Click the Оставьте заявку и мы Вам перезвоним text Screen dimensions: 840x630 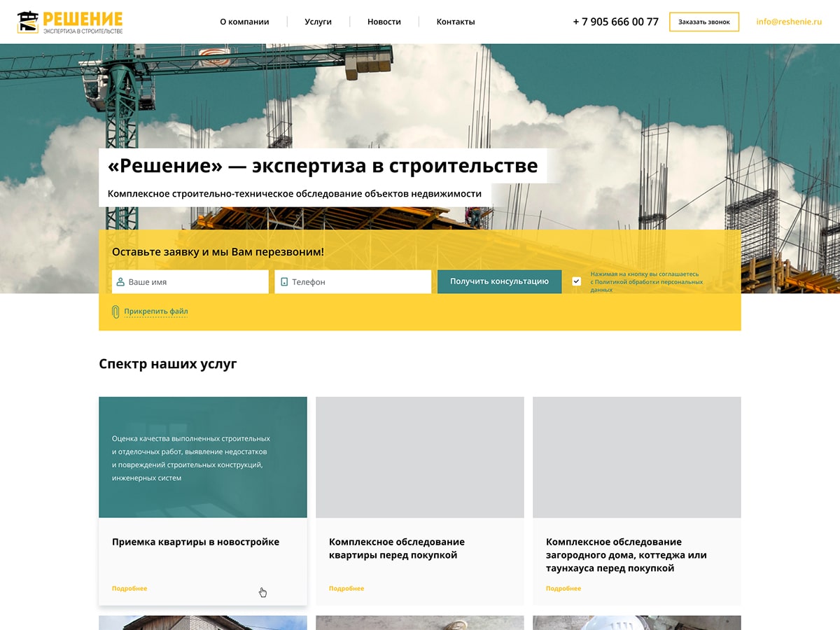[218, 251]
